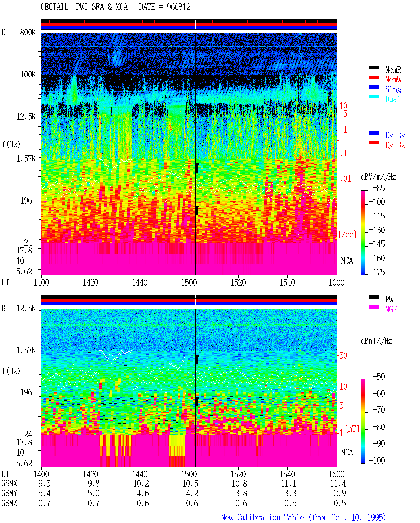Select the GSMZ row label
420x523 pixels.
tap(9, 503)
